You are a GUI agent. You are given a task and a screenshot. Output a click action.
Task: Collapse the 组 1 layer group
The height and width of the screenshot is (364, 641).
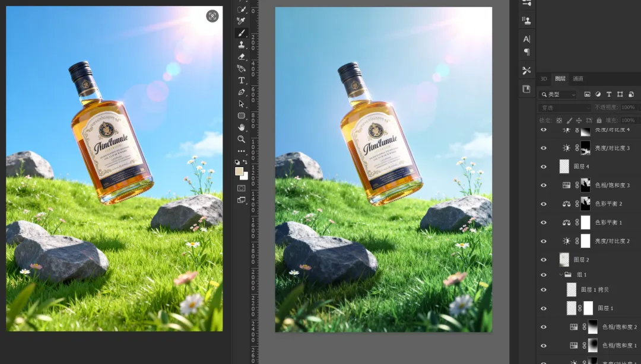pyautogui.click(x=560, y=275)
